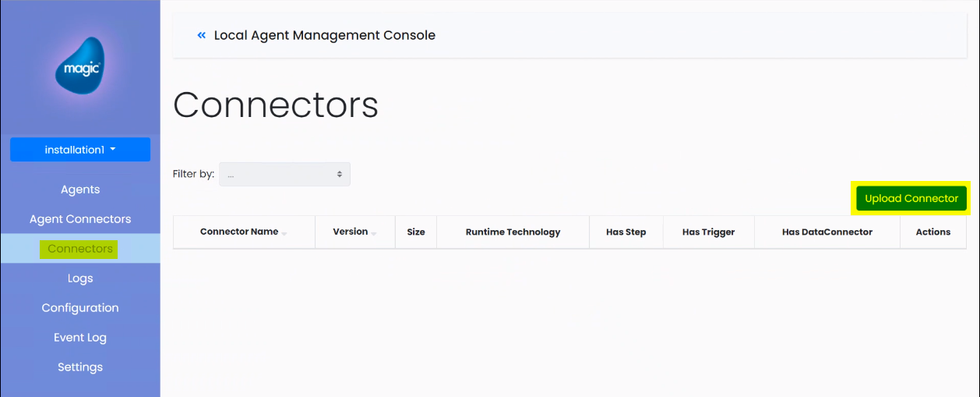Click the Magic logo in sidebar
980x397 pixels.
(x=79, y=66)
